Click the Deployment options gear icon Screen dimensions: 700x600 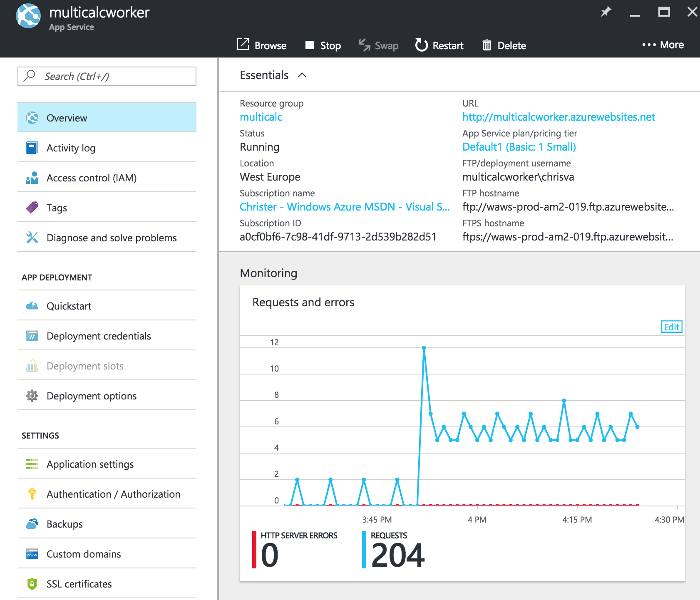tap(32, 396)
